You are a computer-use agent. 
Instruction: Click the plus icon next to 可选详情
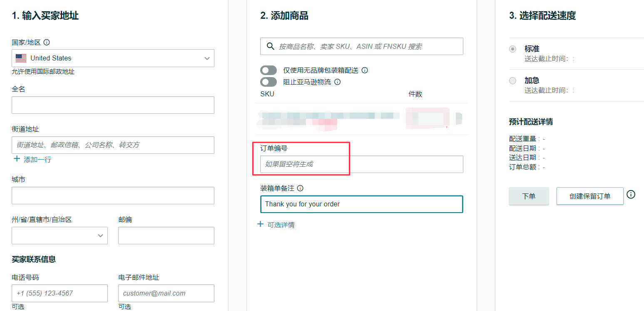(x=260, y=224)
